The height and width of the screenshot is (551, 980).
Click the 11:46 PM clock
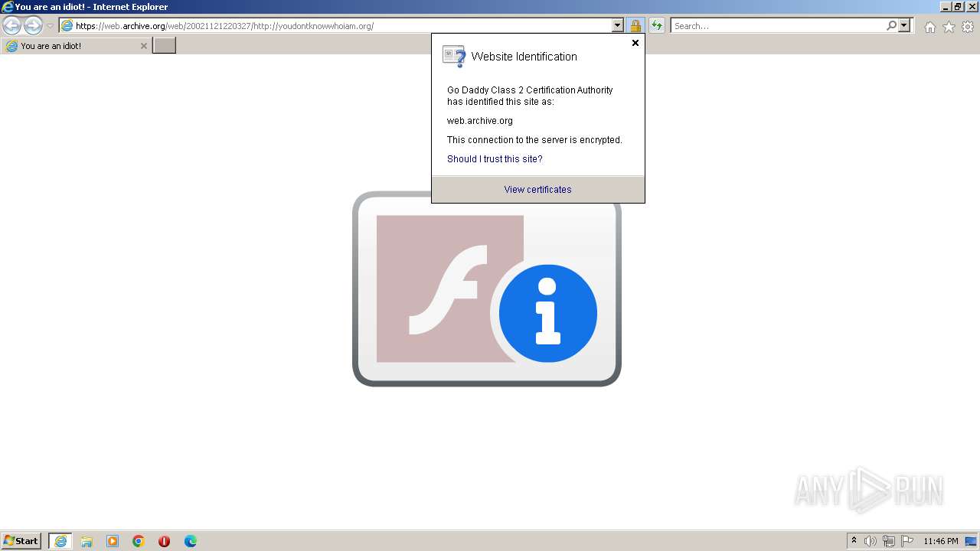(941, 541)
